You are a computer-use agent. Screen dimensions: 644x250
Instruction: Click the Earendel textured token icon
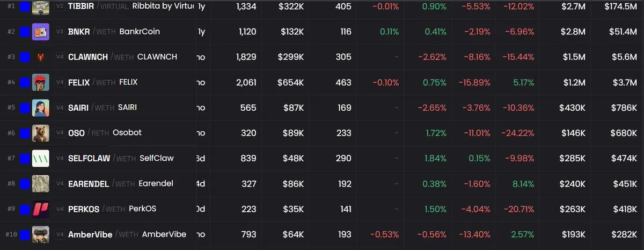41,183
